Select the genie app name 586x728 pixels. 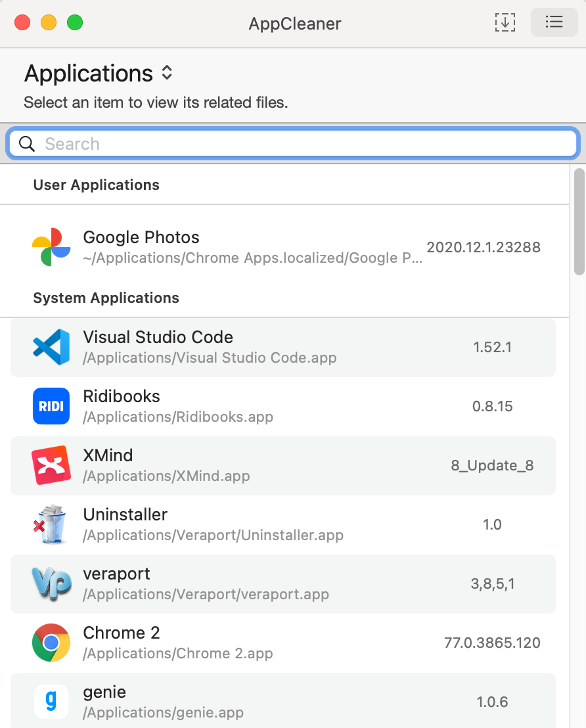pos(104,693)
